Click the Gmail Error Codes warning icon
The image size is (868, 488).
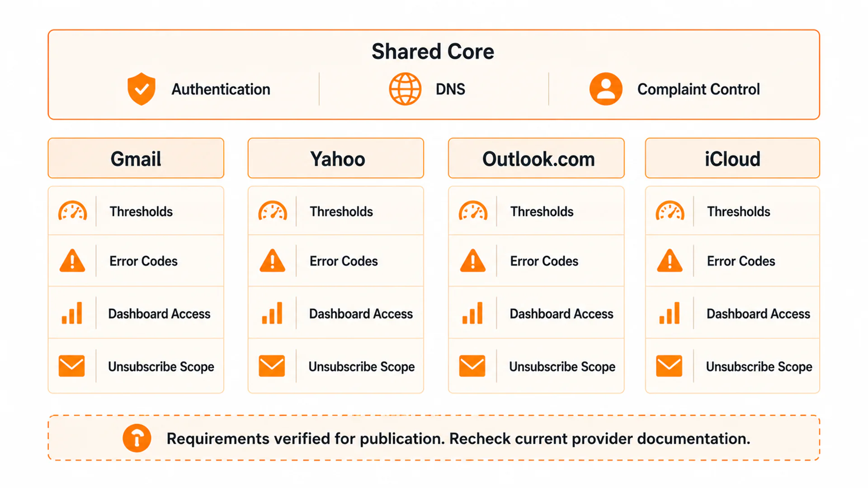coord(72,261)
